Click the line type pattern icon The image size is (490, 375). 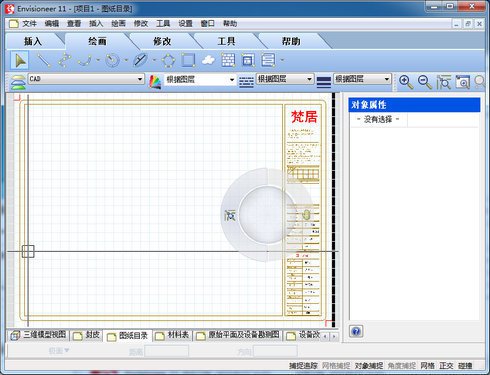click(246, 82)
